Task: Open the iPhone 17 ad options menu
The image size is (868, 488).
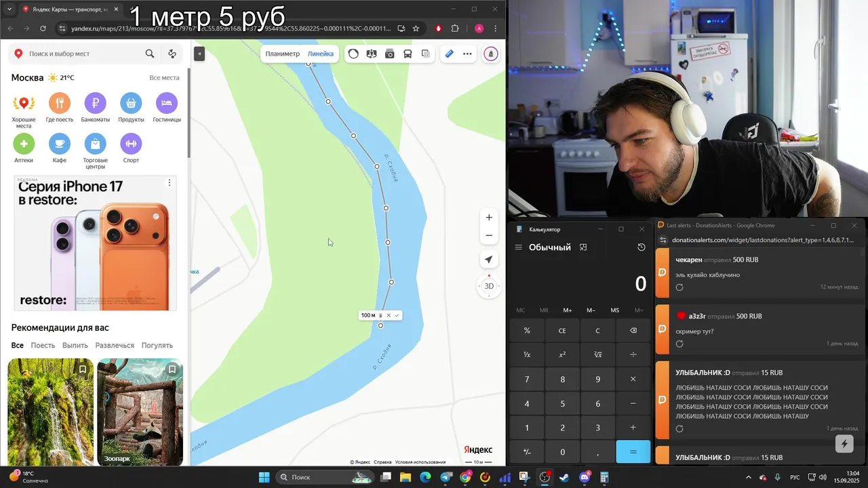Action: (170, 183)
